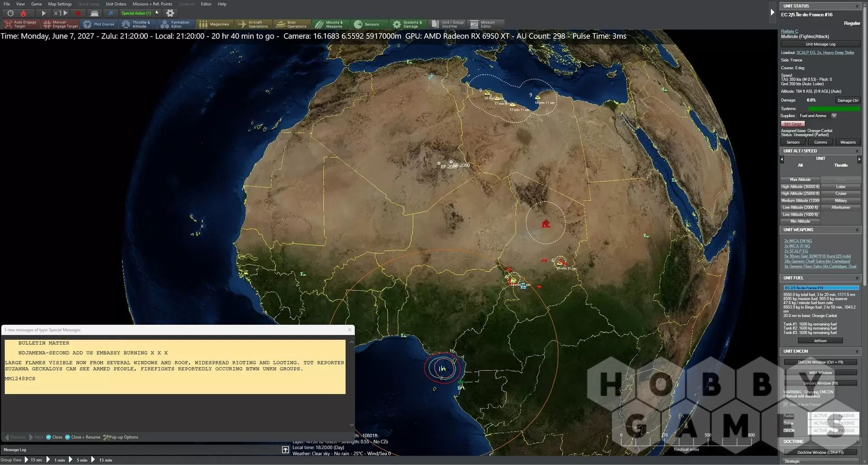
Task: Open Throttle & Altitude settings
Action: pos(138,24)
